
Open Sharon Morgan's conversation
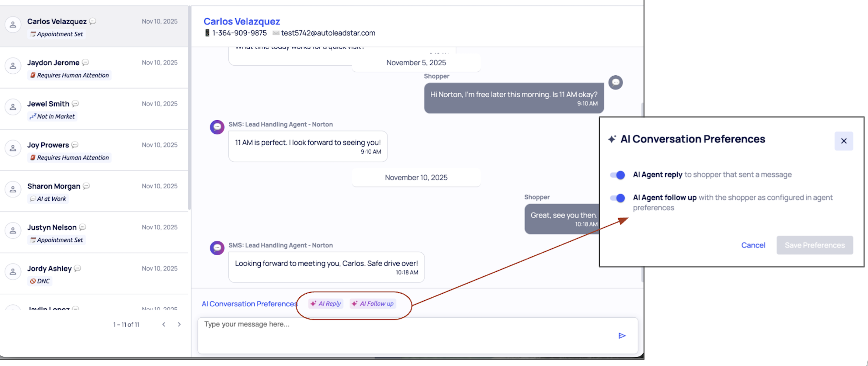coord(94,191)
